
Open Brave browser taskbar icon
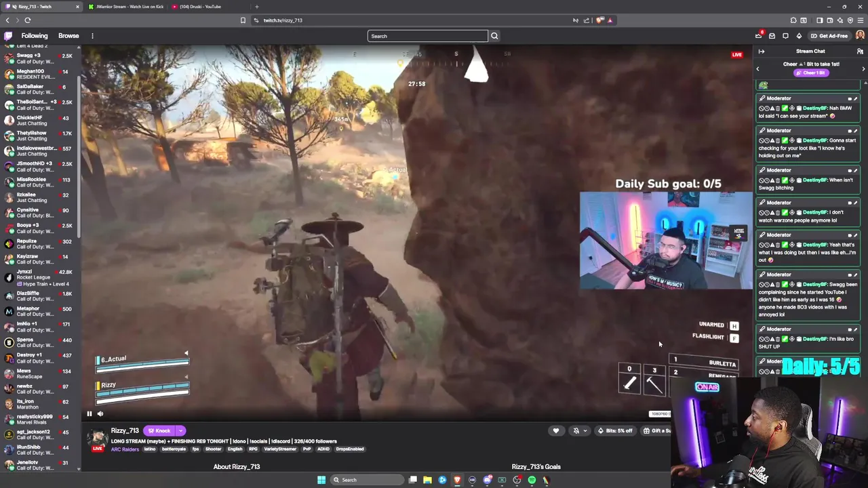coord(457,480)
